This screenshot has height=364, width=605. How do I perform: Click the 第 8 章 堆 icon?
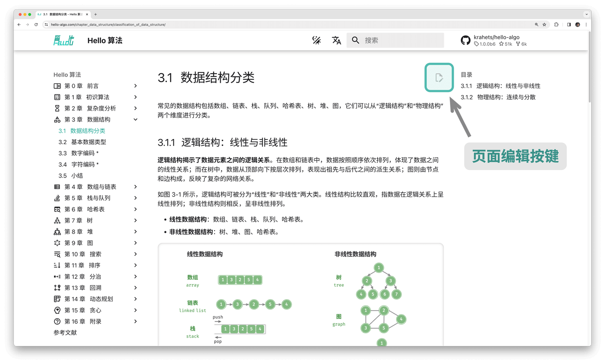57,232
